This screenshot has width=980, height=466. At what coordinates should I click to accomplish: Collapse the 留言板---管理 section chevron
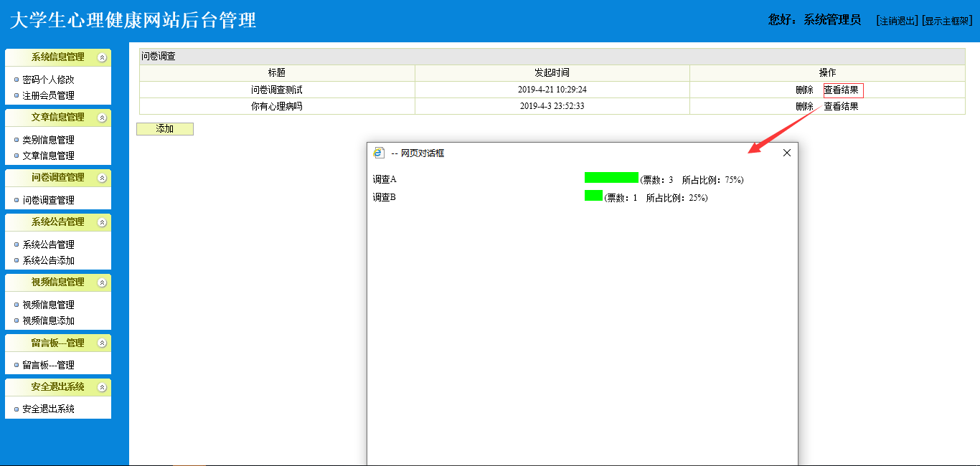(102, 343)
